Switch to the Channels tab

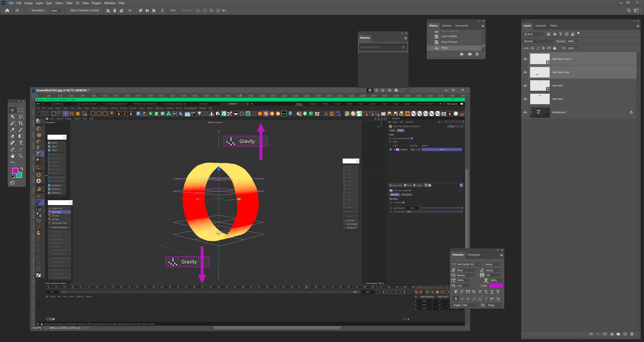541,26
